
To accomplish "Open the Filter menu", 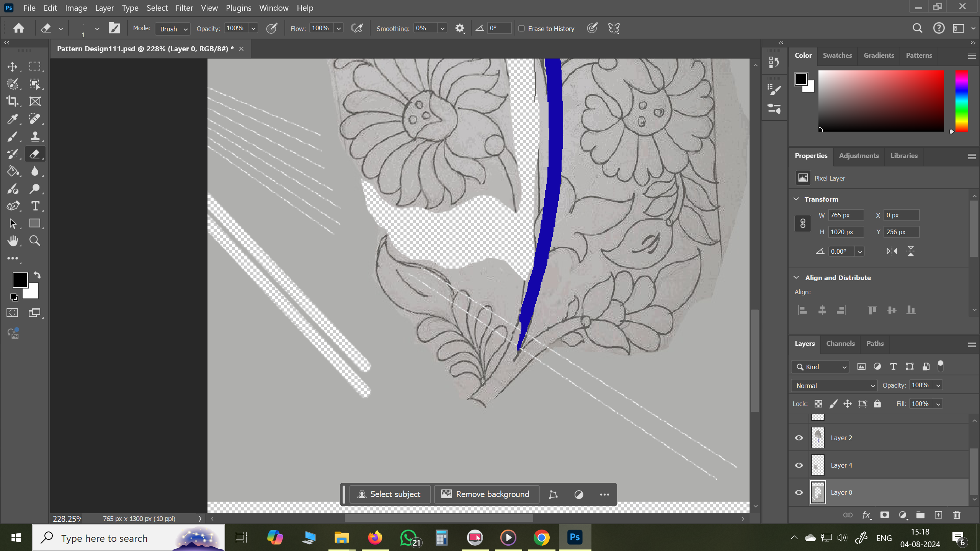I will [184, 8].
